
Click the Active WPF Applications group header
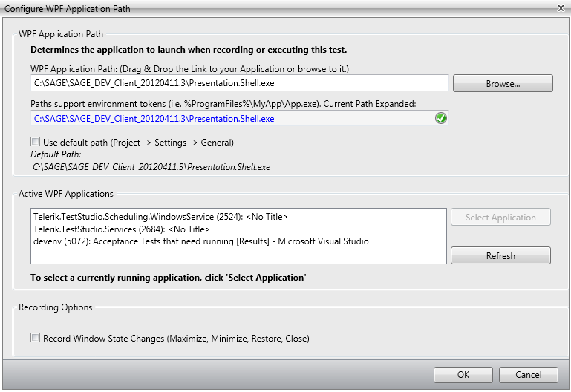pos(66,194)
